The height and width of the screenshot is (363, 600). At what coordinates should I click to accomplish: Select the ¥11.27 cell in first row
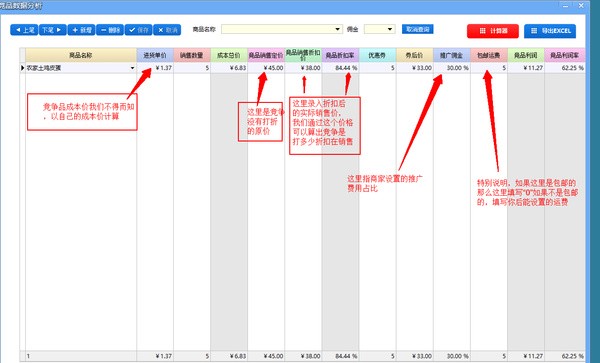(526, 68)
